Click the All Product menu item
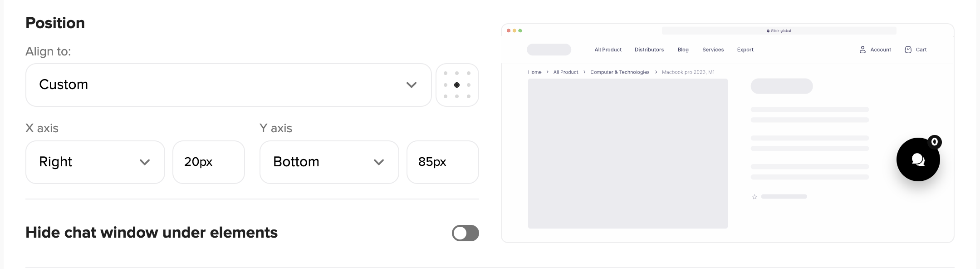Image resolution: width=980 pixels, height=269 pixels. (x=608, y=50)
